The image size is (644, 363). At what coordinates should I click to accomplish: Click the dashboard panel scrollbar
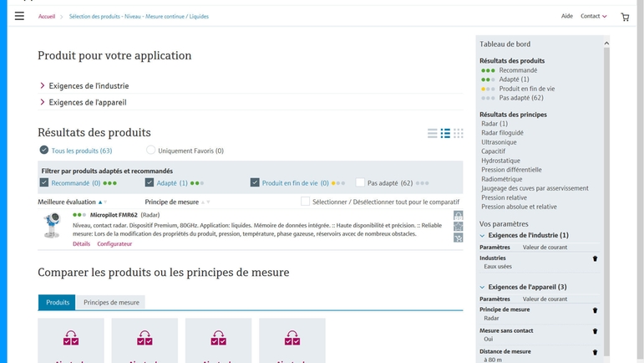(606, 202)
